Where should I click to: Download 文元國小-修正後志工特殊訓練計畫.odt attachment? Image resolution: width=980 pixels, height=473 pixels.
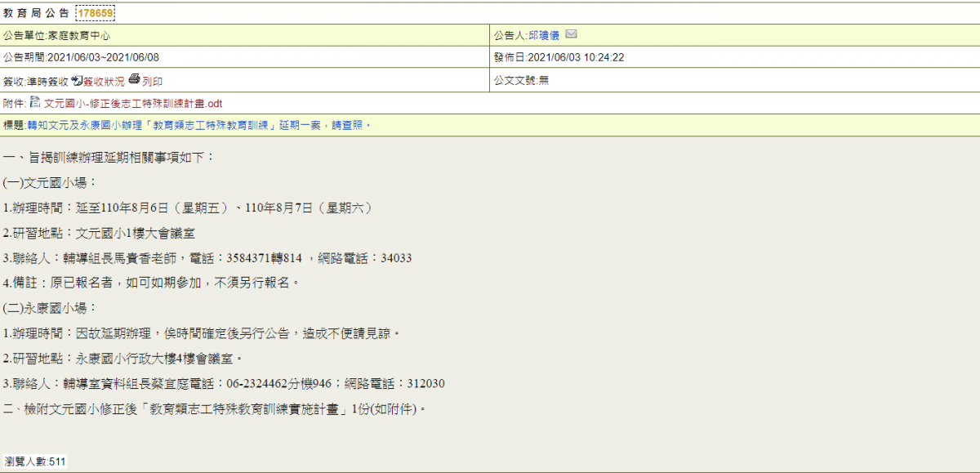[x=132, y=103]
